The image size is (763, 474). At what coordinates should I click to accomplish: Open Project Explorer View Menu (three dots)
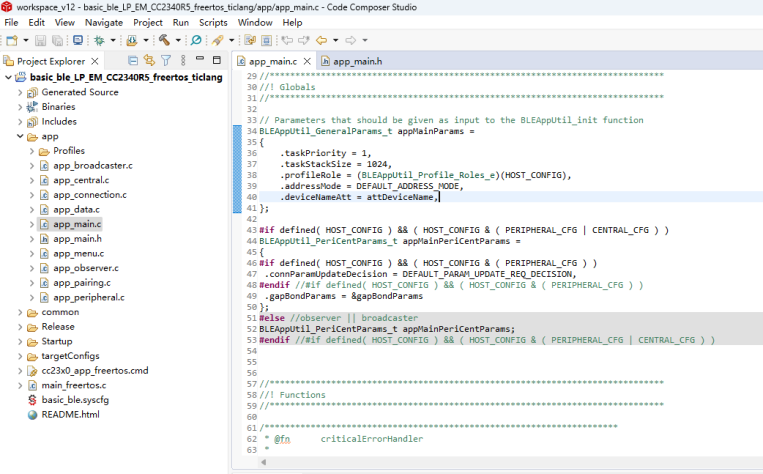[182, 61]
